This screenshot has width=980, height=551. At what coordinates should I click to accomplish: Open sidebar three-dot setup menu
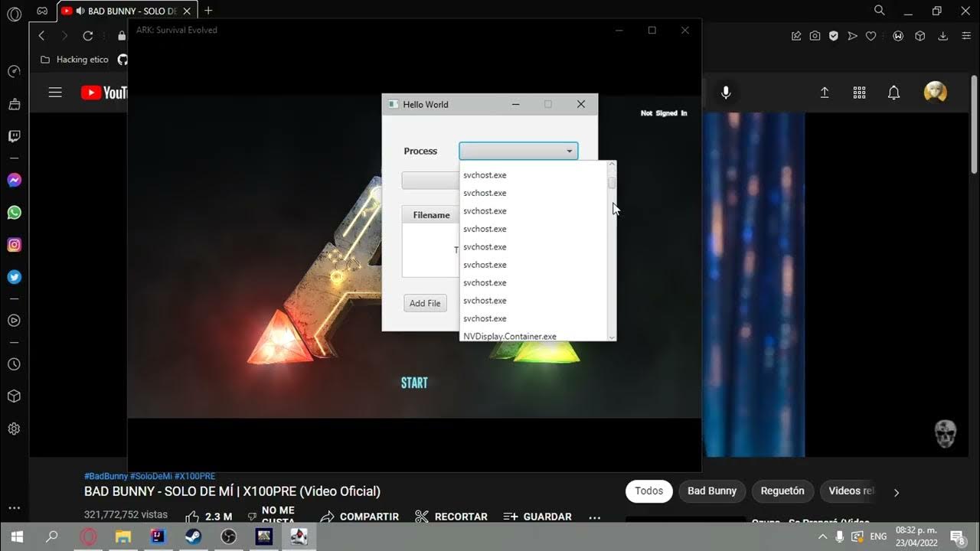coord(14,507)
